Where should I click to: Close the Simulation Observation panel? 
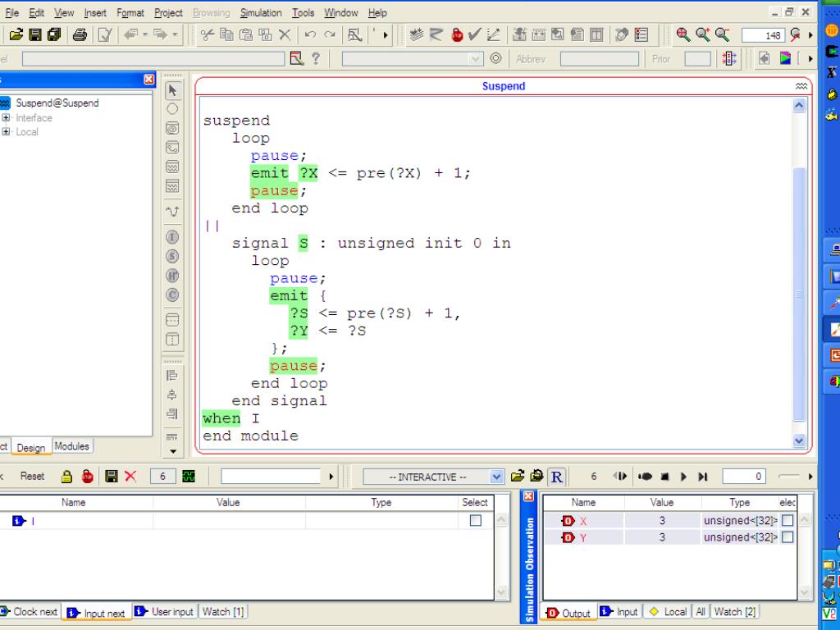[x=528, y=496]
